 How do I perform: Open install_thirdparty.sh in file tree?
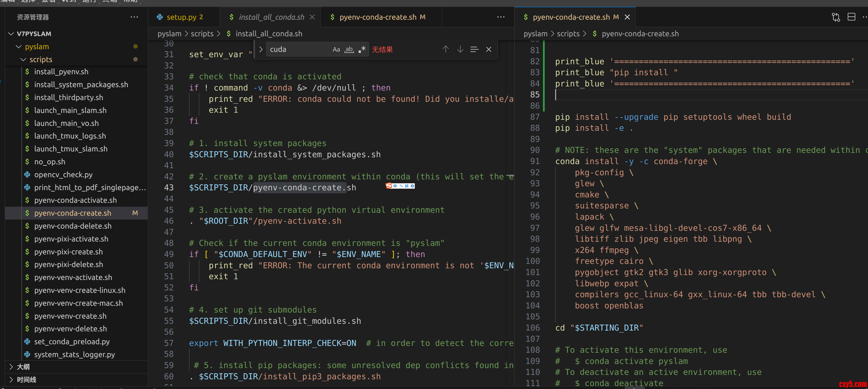68,97
